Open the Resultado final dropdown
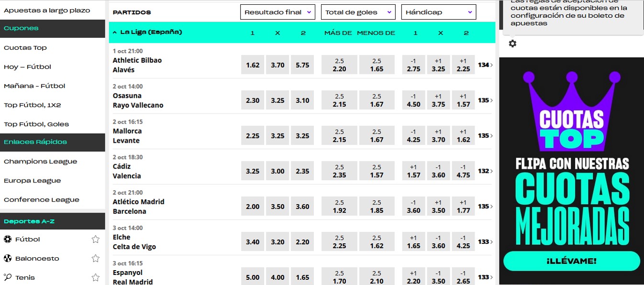Viewport: 644px width, 285px height. (278, 12)
